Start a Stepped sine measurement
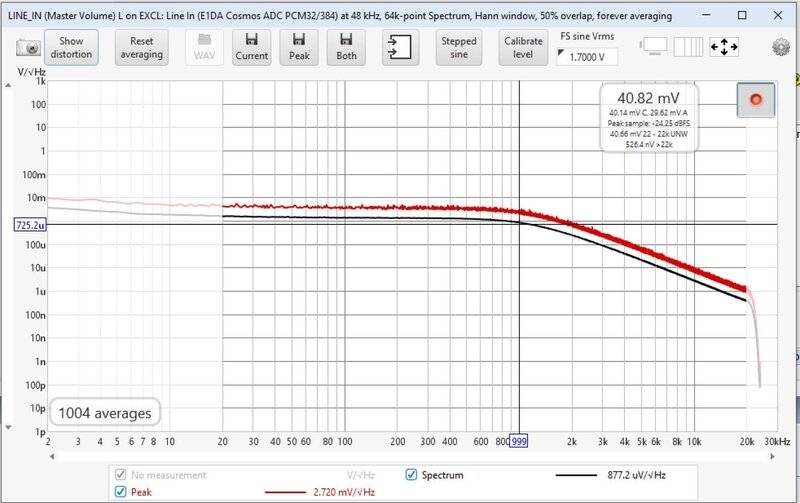Viewport: 800px width, 503px height. point(459,47)
